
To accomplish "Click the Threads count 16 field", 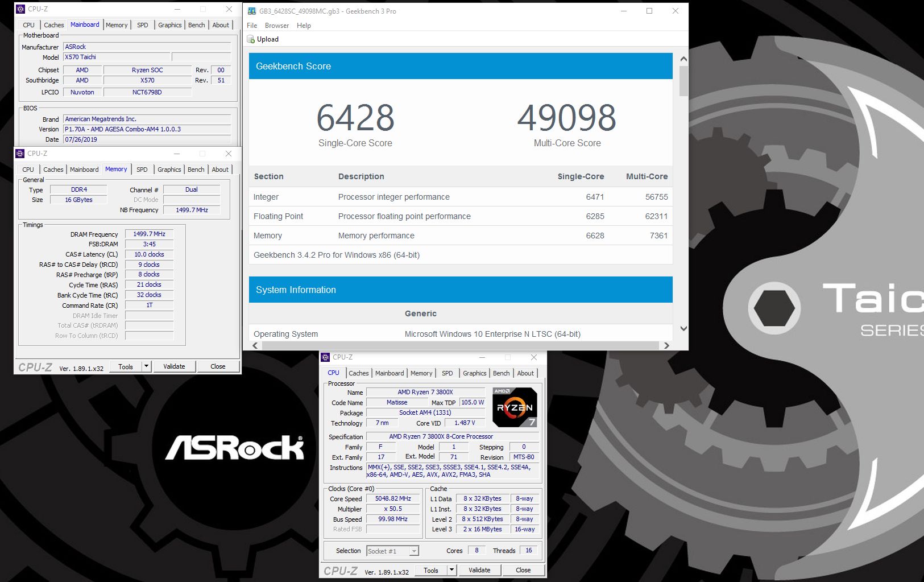I will [529, 551].
